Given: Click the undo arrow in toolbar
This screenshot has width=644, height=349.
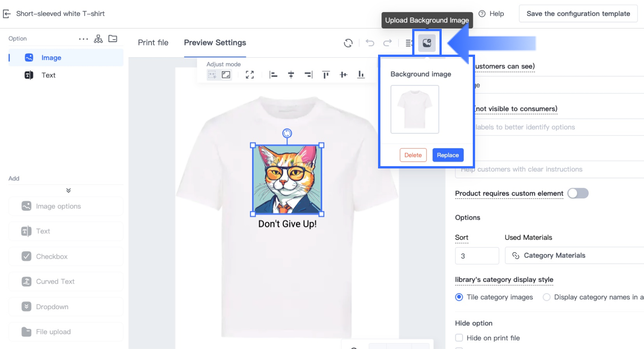Looking at the screenshot, I should (x=370, y=43).
